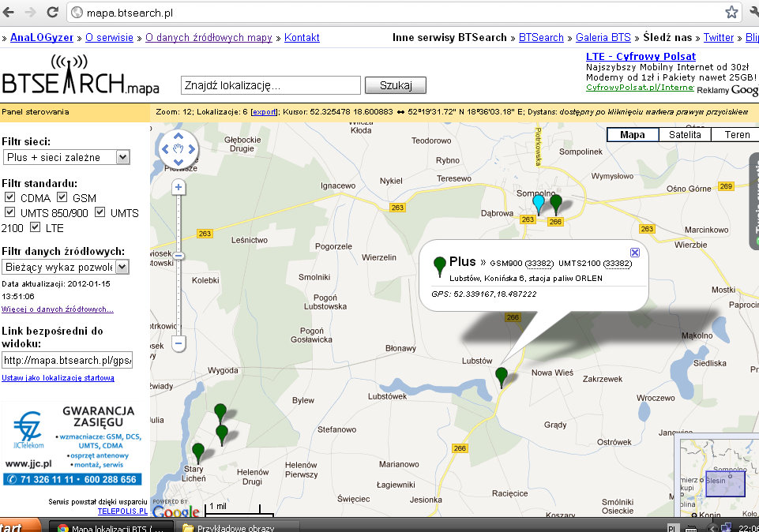Open Więcej o danych źródłowych link
The height and width of the screenshot is (532, 759).
[x=58, y=309]
